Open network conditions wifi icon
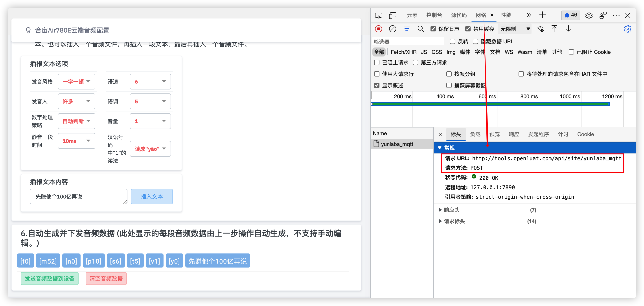 coord(540,29)
